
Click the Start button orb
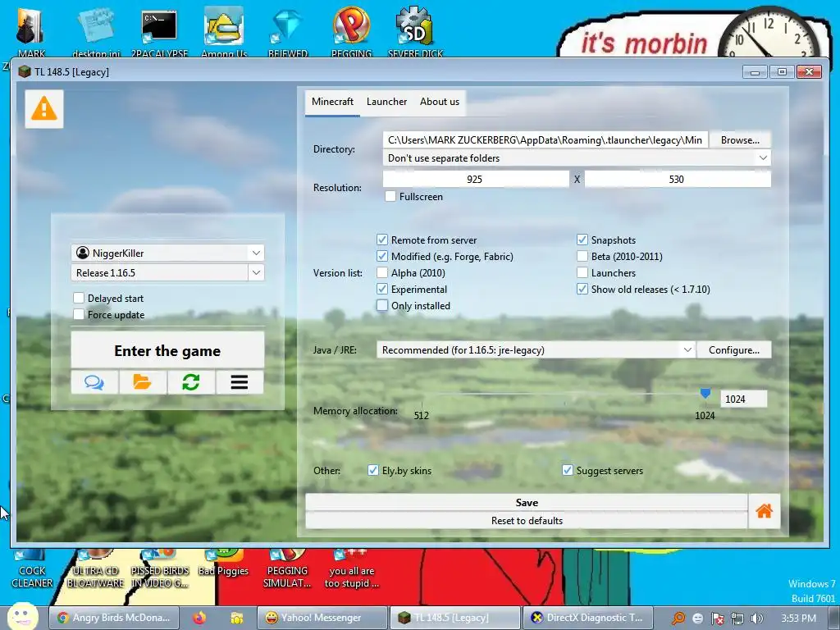click(22, 617)
